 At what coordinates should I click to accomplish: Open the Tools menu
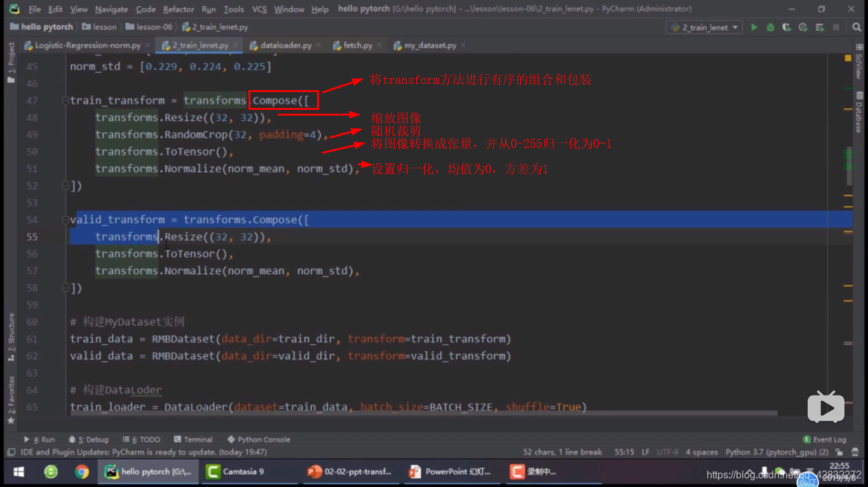tap(234, 9)
